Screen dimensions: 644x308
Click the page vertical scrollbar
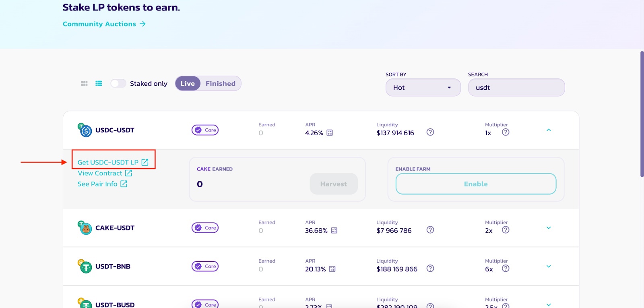pos(642,114)
